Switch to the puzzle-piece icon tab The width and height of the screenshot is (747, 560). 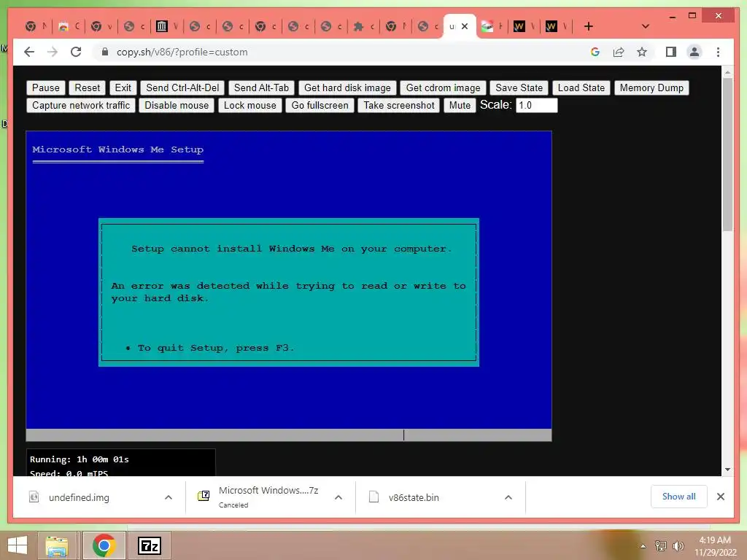click(x=363, y=26)
